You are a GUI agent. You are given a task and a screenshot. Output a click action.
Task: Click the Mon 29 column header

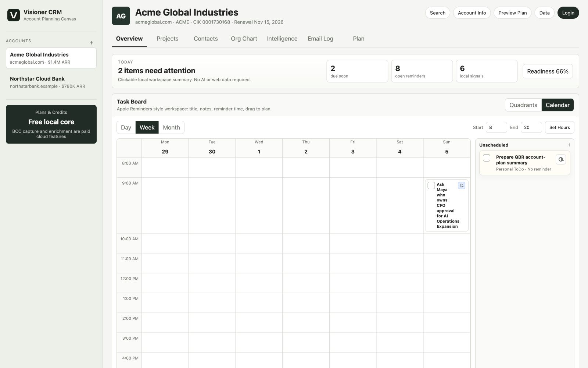point(165,148)
